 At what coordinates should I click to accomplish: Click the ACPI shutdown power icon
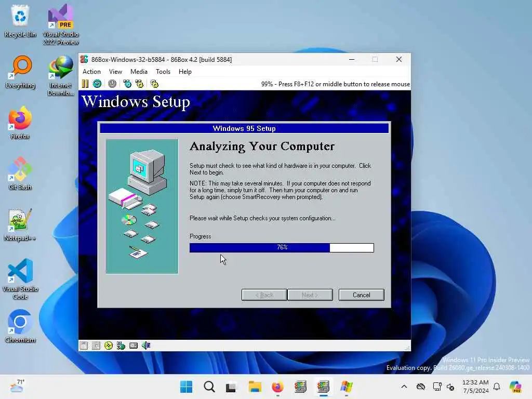click(112, 84)
